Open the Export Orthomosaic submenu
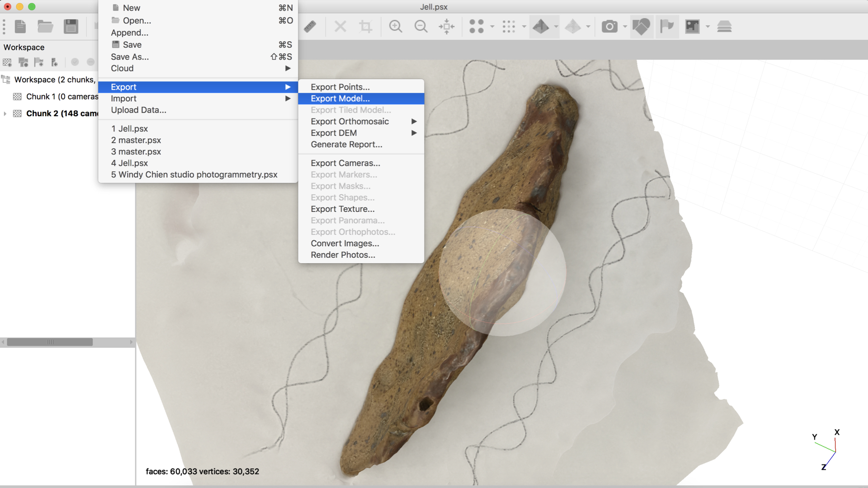Viewport: 868px width, 488px height. tap(349, 122)
